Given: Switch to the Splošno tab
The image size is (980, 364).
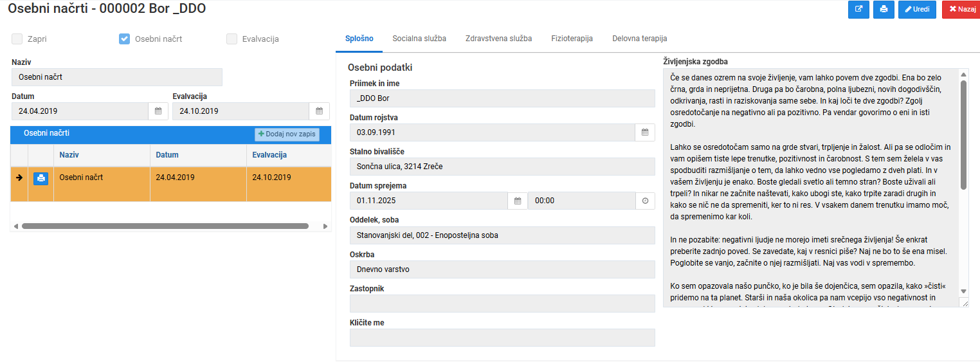Looking at the screenshot, I should click(x=359, y=39).
